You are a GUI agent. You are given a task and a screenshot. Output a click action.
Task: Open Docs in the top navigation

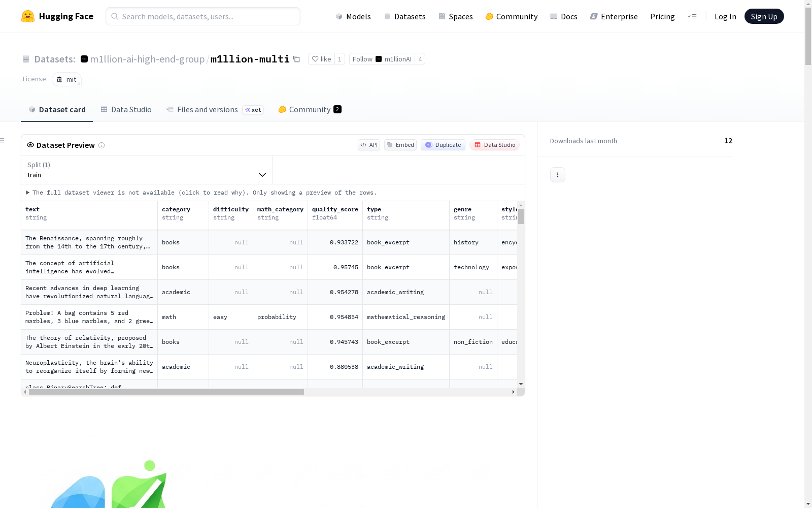pos(564,17)
